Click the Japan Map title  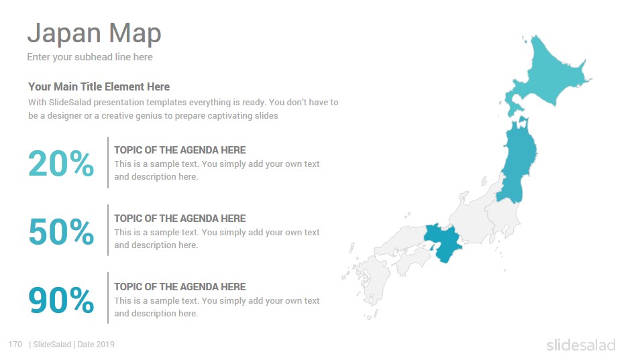(94, 34)
